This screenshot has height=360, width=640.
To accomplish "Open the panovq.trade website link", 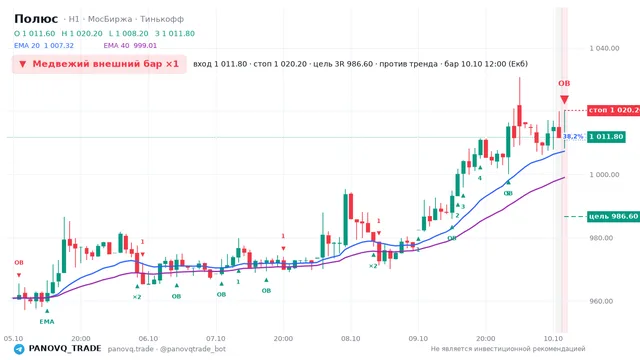I will [x=131, y=349].
